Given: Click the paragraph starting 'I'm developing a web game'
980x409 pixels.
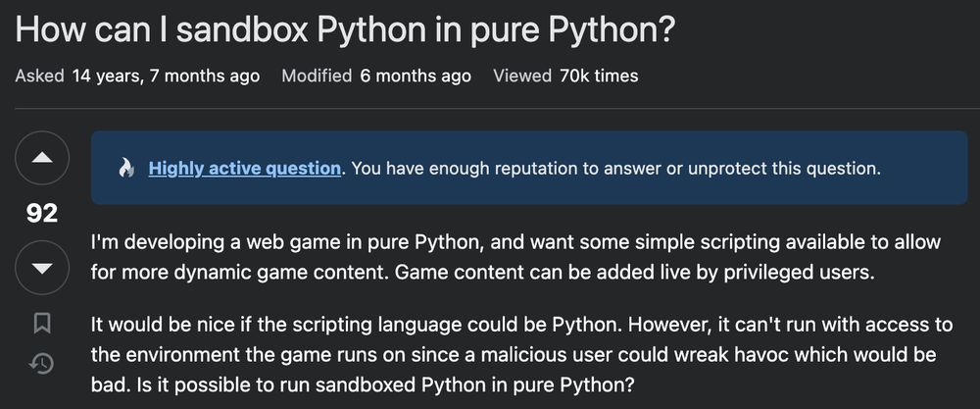Looking at the screenshot, I should point(515,257).
